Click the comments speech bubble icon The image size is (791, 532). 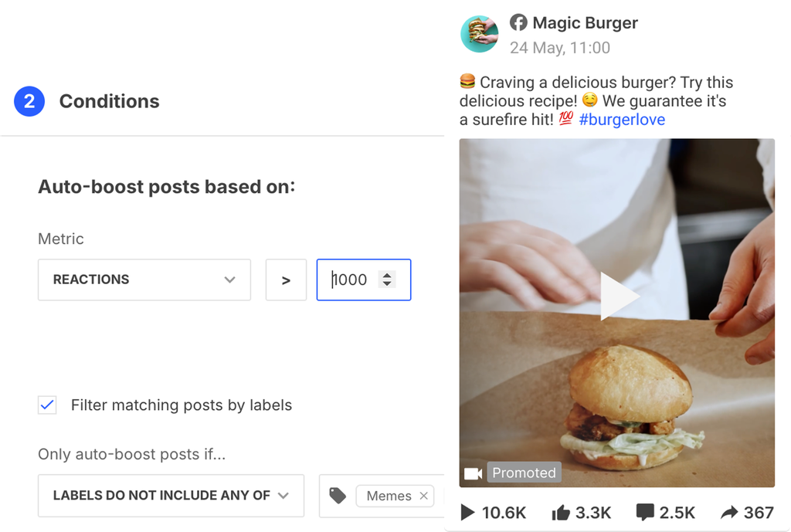pos(645,513)
